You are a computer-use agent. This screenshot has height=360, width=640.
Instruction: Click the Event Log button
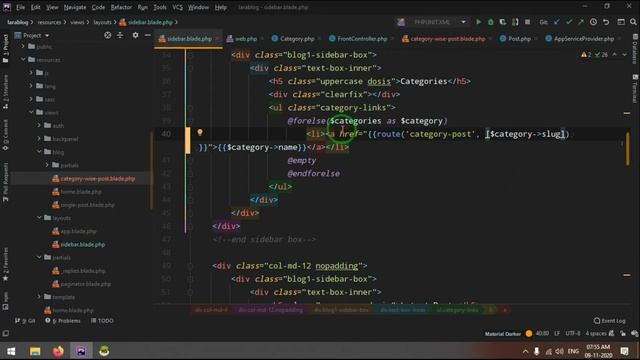coord(609,321)
